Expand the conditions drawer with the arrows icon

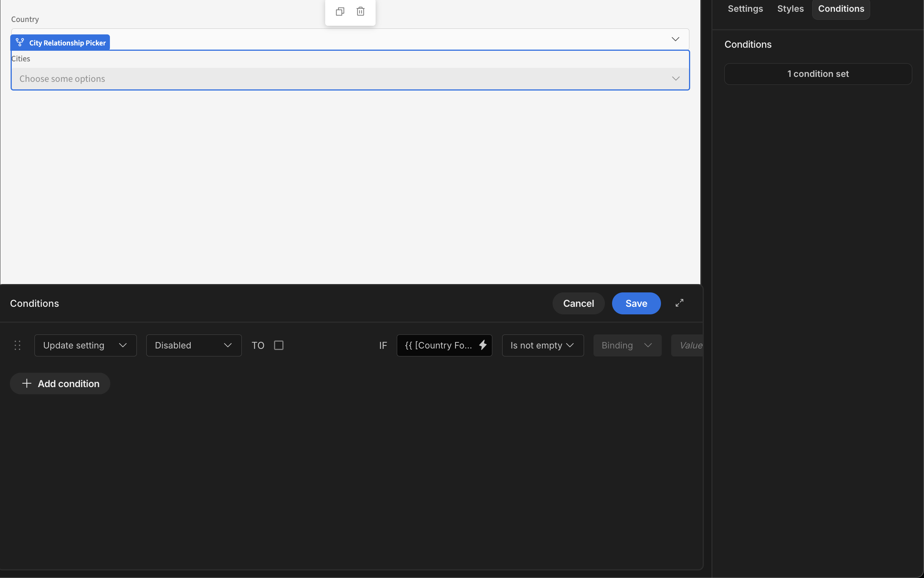pos(679,303)
